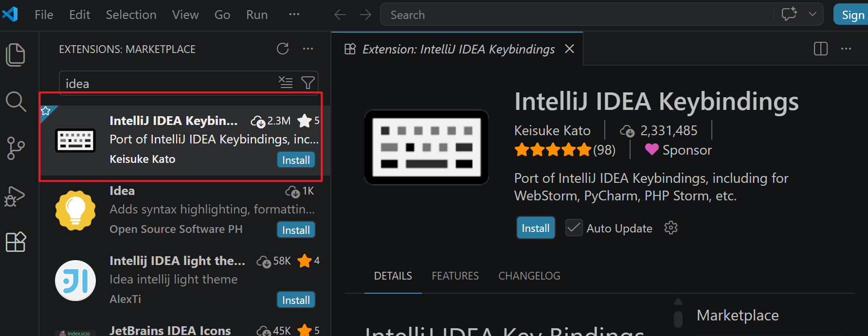Switch to the DETAILS tab

(393, 276)
